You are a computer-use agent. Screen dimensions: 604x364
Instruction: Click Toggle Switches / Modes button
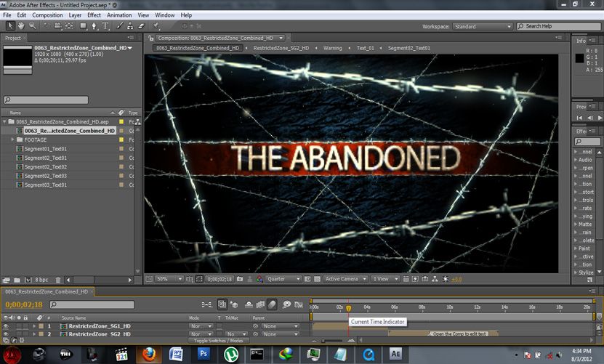pos(218,341)
